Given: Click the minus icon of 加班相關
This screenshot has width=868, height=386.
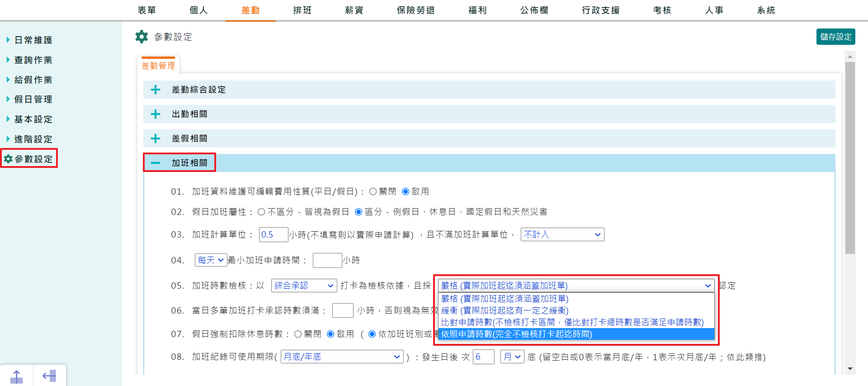Looking at the screenshot, I should pyautogui.click(x=156, y=163).
